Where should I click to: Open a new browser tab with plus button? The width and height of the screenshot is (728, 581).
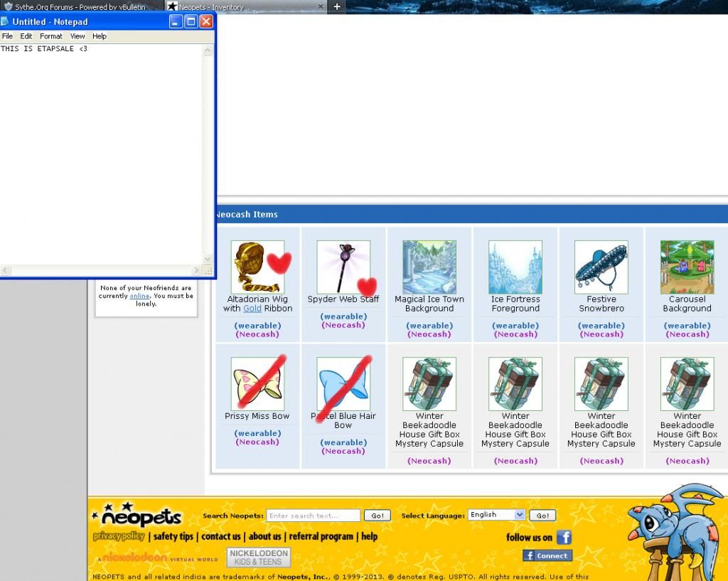coord(337,6)
